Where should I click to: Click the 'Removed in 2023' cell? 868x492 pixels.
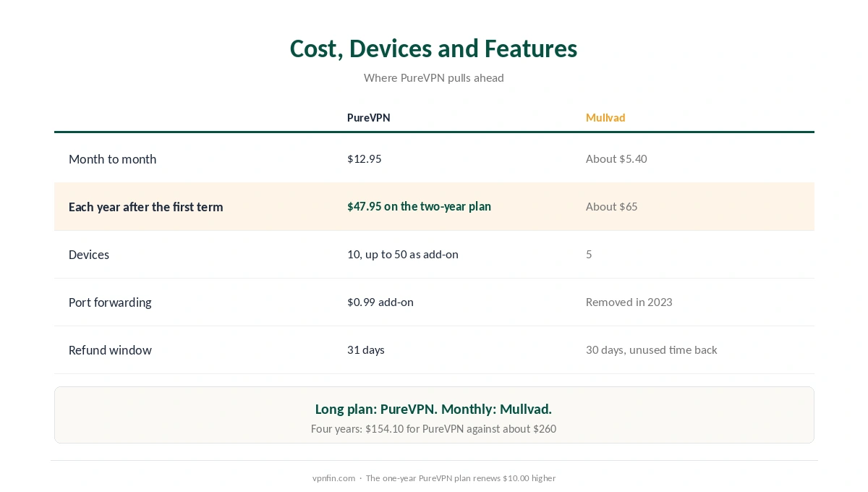[629, 302]
